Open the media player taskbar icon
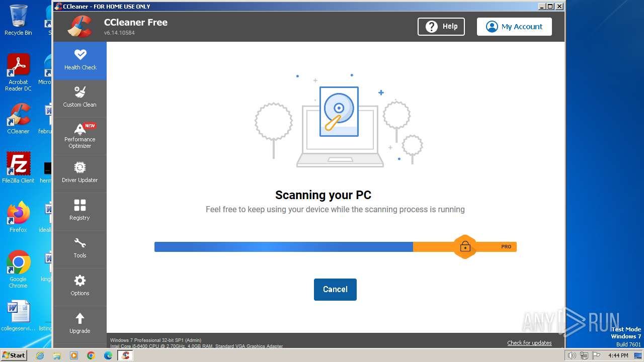Viewport: 644px width, 362px height. click(x=74, y=355)
